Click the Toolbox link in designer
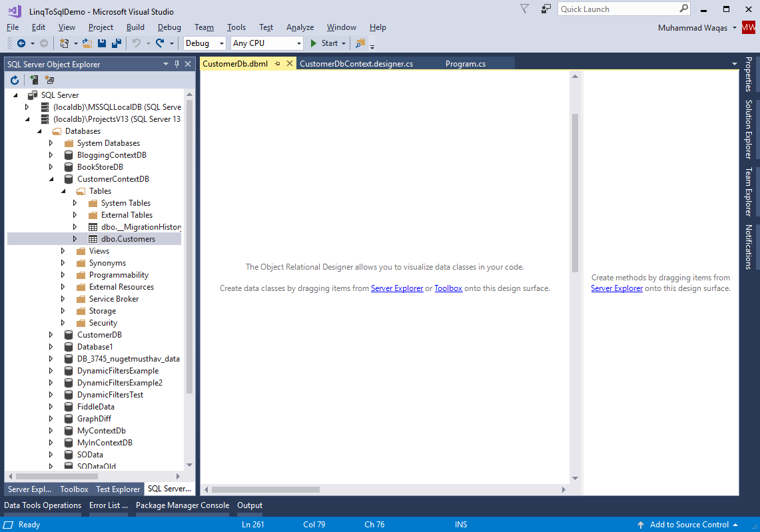 tap(448, 288)
